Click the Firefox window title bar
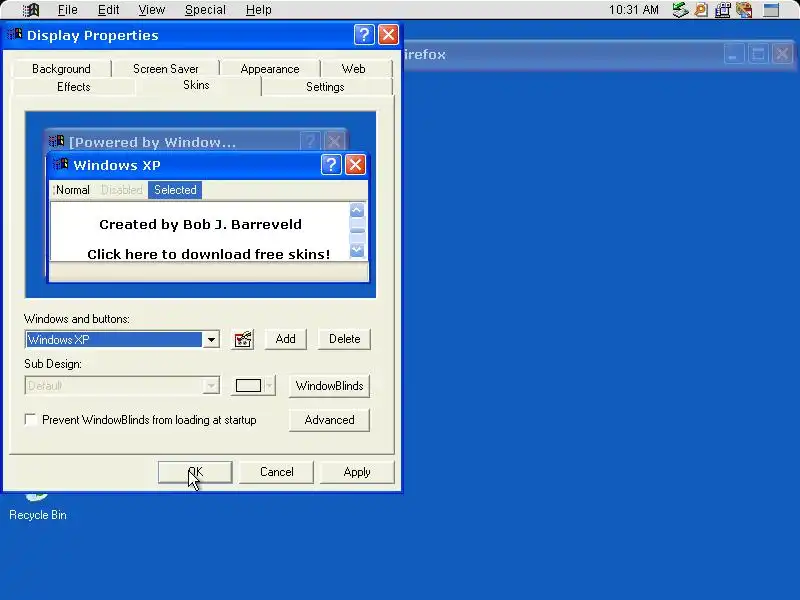This screenshot has height=600, width=800. click(x=561, y=54)
